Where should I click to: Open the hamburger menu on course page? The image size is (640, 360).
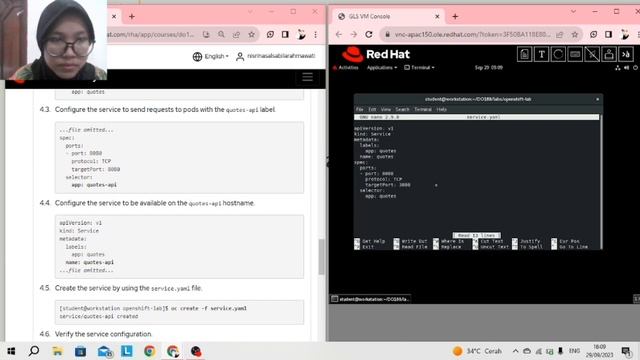(307, 77)
